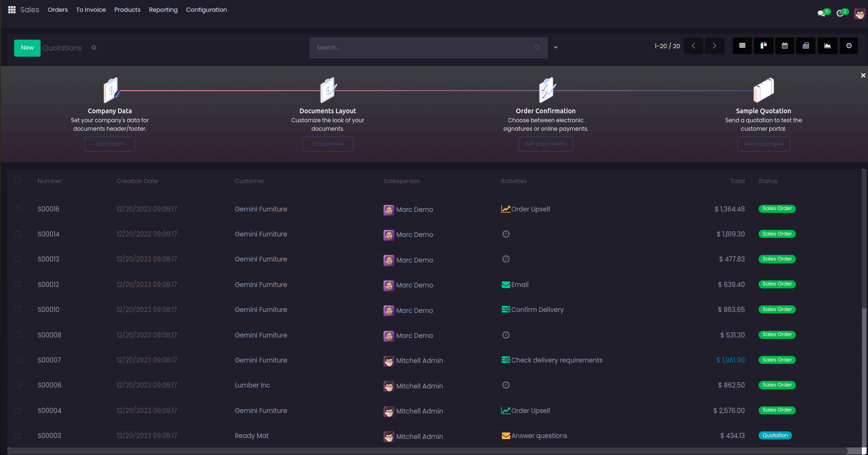Screen dimensions: 868x455
Task: Select the checkbox for order S00013
Action: 18,259
